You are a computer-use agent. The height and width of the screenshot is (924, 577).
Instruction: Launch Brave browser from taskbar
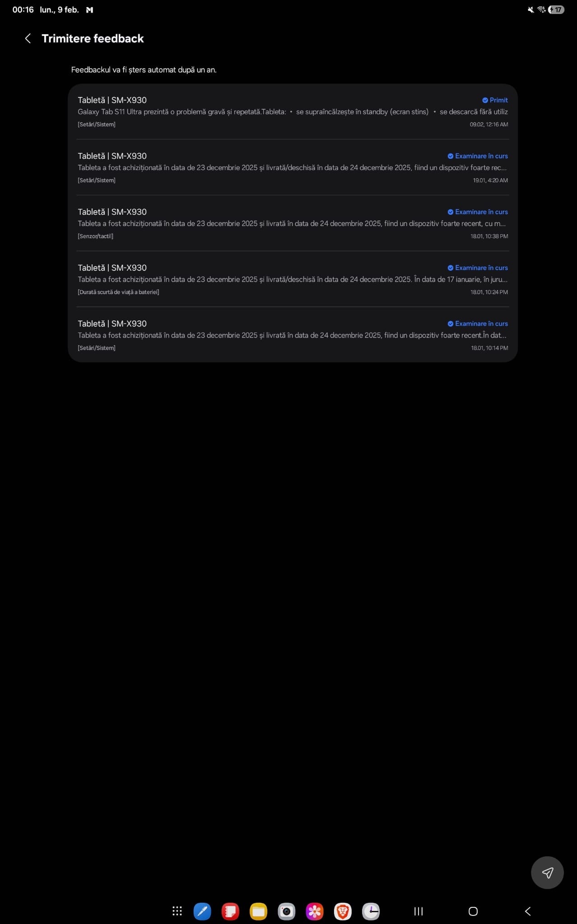[343, 911]
